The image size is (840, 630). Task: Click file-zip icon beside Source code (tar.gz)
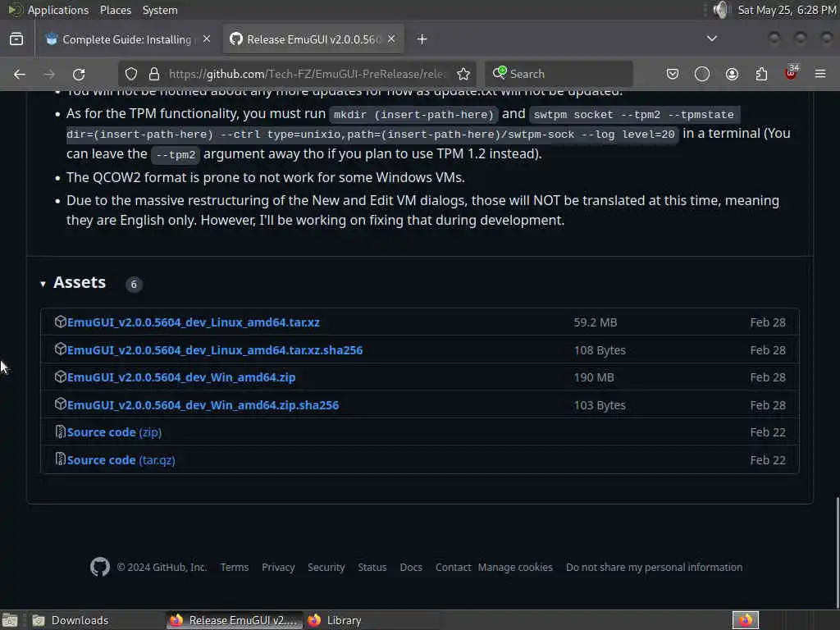tap(61, 459)
